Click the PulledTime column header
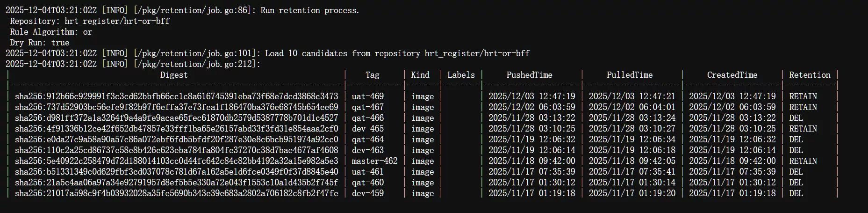This screenshot has width=868, height=213. 630,75
